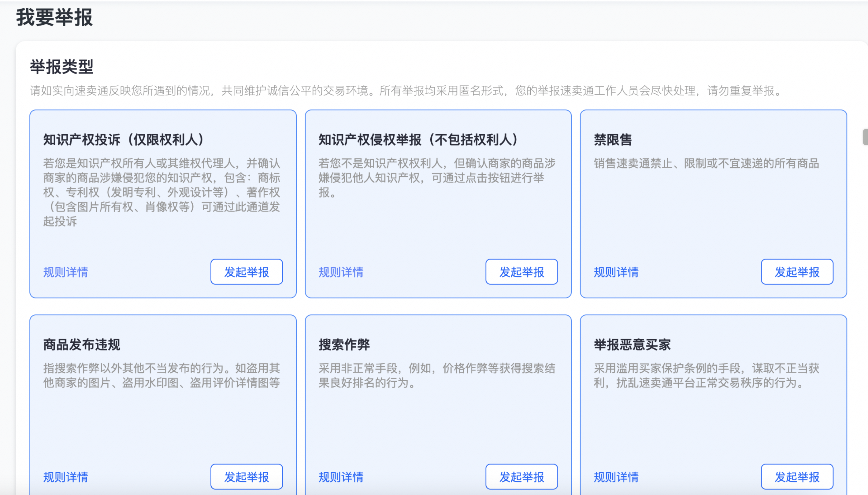868x495 pixels.
Task: Open 规则详情 for 商品发布违规
Action: pyautogui.click(x=65, y=477)
